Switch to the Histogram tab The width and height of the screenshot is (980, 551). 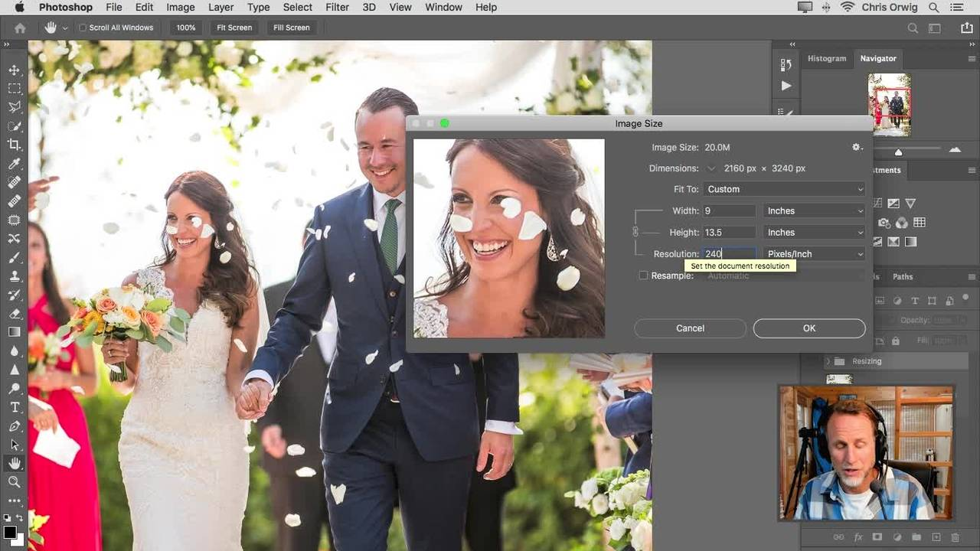(827, 58)
